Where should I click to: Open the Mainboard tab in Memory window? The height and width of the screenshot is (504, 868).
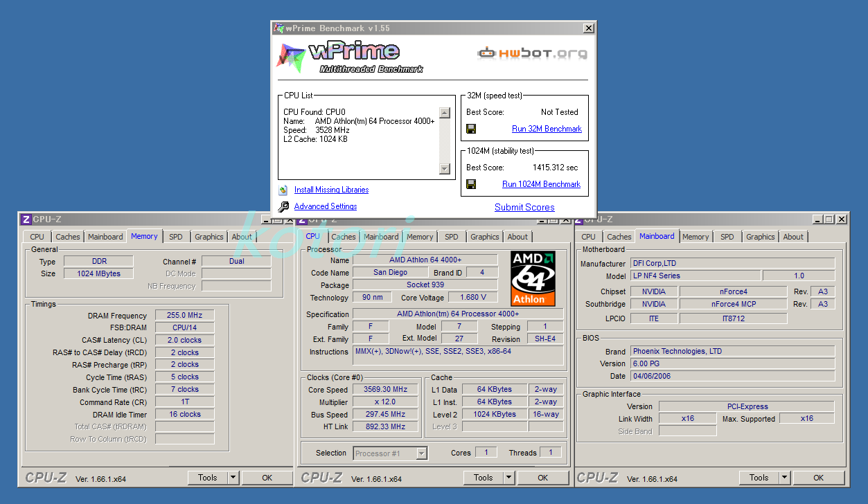pyautogui.click(x=105, y=237)
